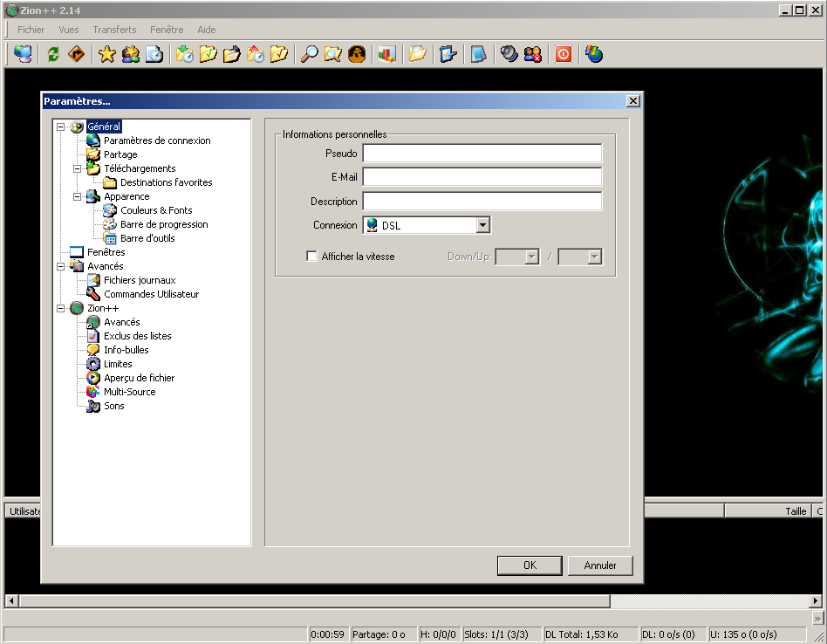827x644 pixels.
Task: Click the Taille column header
Action: 768,511
